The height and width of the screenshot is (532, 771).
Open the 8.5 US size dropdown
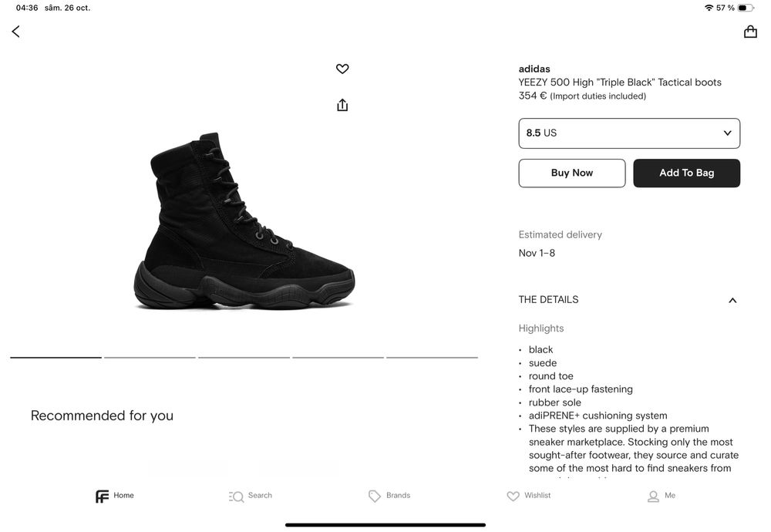coord(629,133)
